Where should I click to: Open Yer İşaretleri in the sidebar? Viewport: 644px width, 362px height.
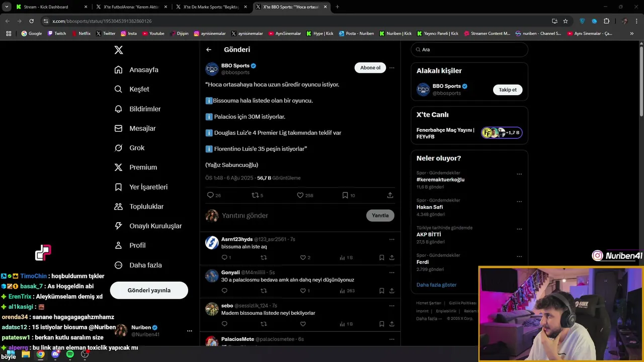pos(141,187)
